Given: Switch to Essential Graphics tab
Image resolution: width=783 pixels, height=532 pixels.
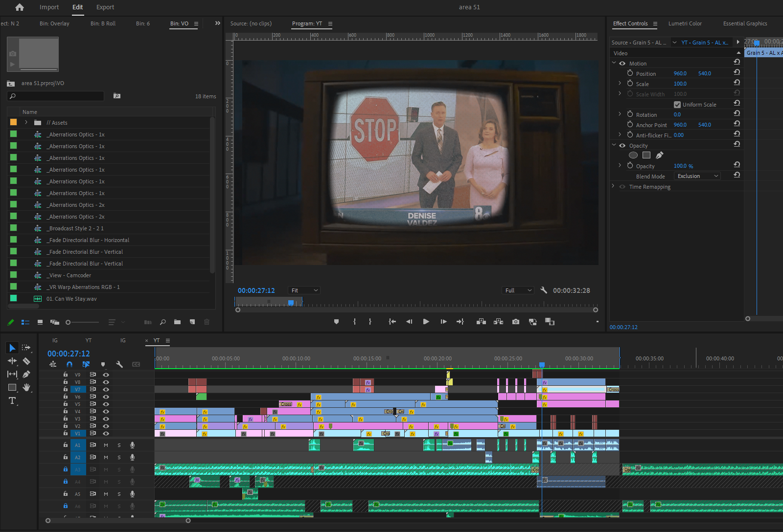Looking at the screenshot, I should [745, 23].
